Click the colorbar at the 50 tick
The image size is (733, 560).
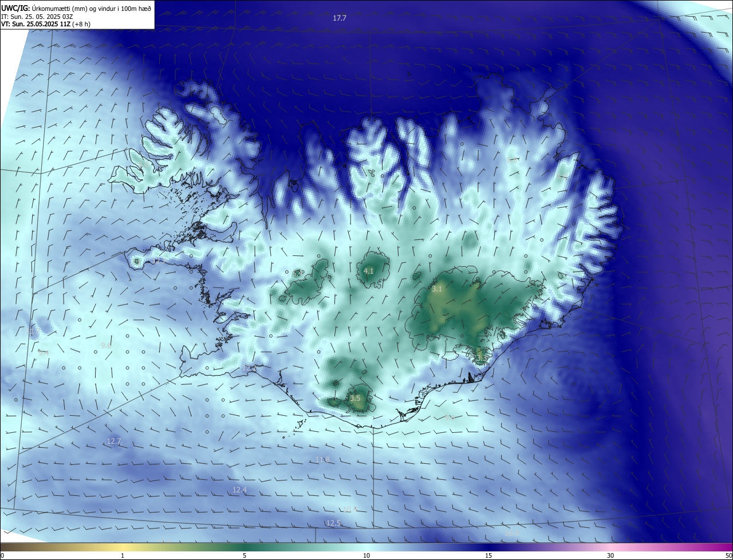[x=728, y=555]
